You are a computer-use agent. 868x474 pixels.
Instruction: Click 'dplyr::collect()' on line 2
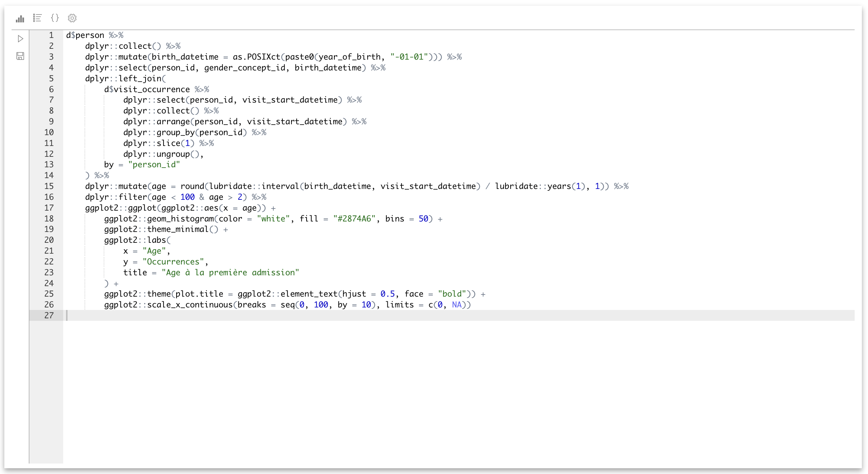[123, 46]
